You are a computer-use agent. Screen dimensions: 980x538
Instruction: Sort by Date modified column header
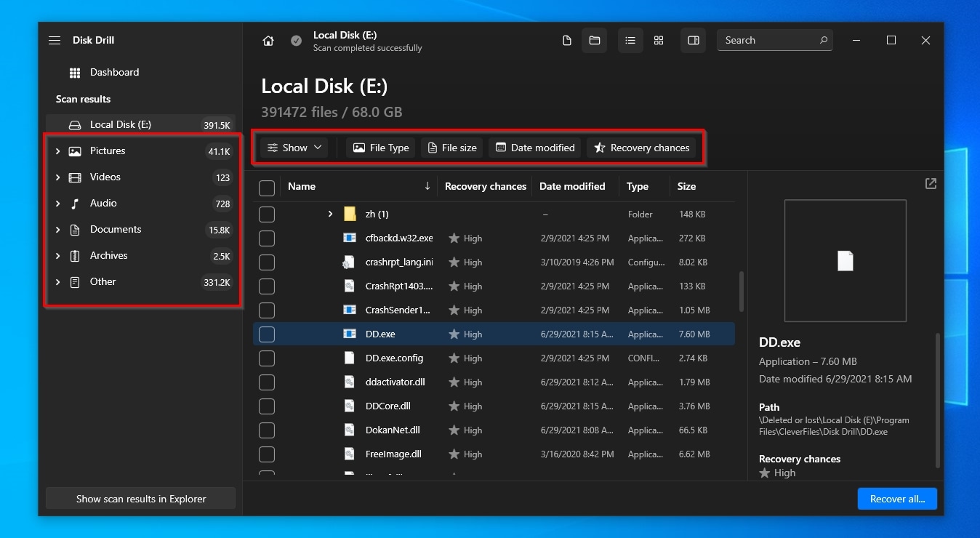click(572, 186)
